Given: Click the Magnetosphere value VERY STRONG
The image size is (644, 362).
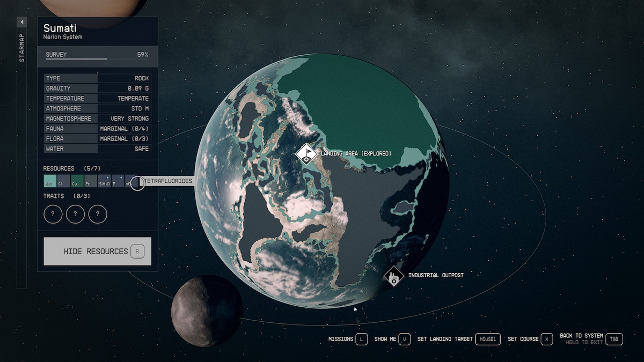Looking at the screenshot, I should [130, 119].
